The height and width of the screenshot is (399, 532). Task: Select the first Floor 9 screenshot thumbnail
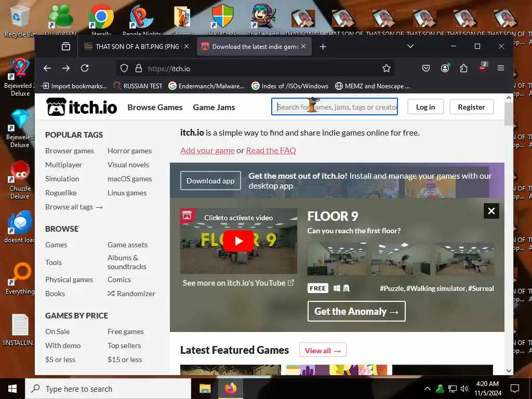[x=337, y=259]
